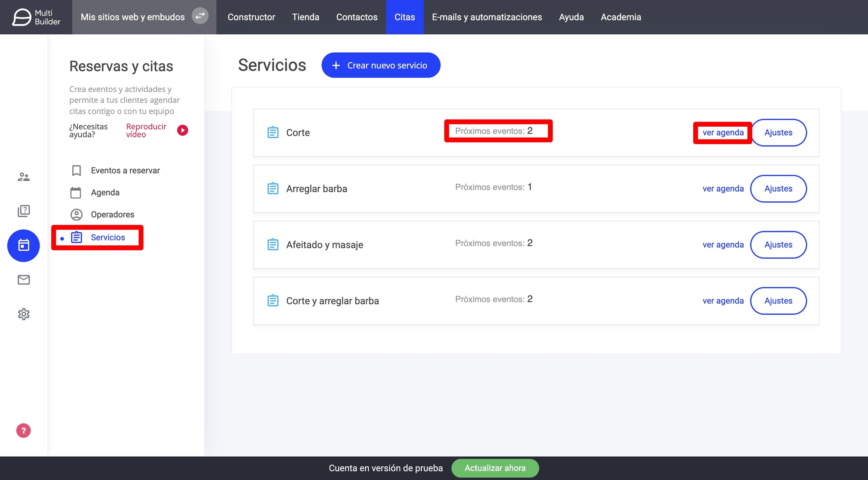Open Operadores in the sidebar
Image resolution: width=868 pixels, height=480 pixels.
[112, 214]
